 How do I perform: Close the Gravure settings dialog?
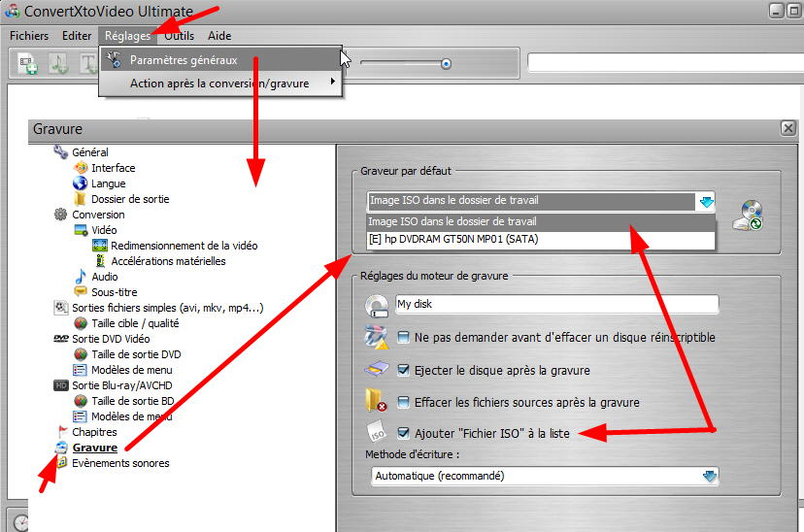(x=788, y=128)
